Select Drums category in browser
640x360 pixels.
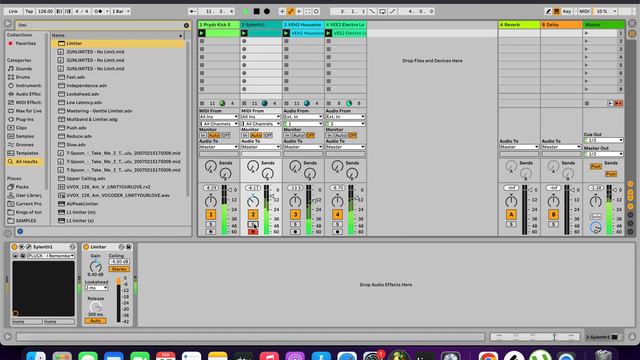tap(22, 77)
